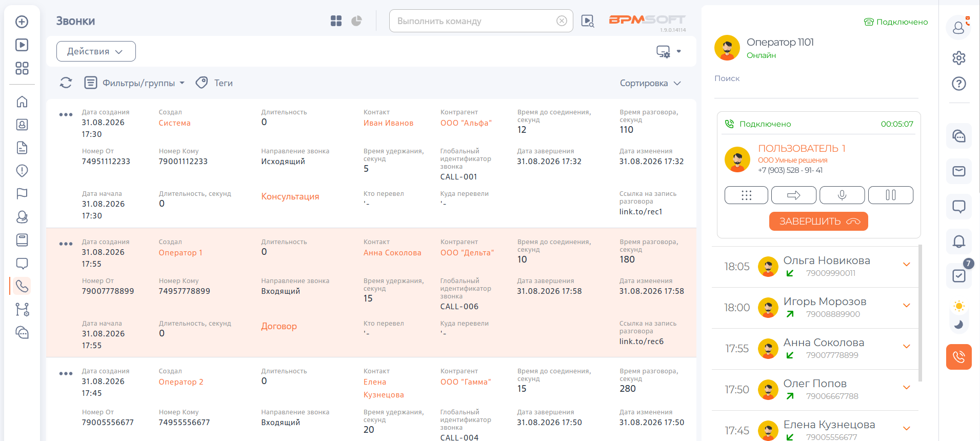Switch to light theme sun icon
Viewport: 980px width, 441px height.
tap(958, 307)
